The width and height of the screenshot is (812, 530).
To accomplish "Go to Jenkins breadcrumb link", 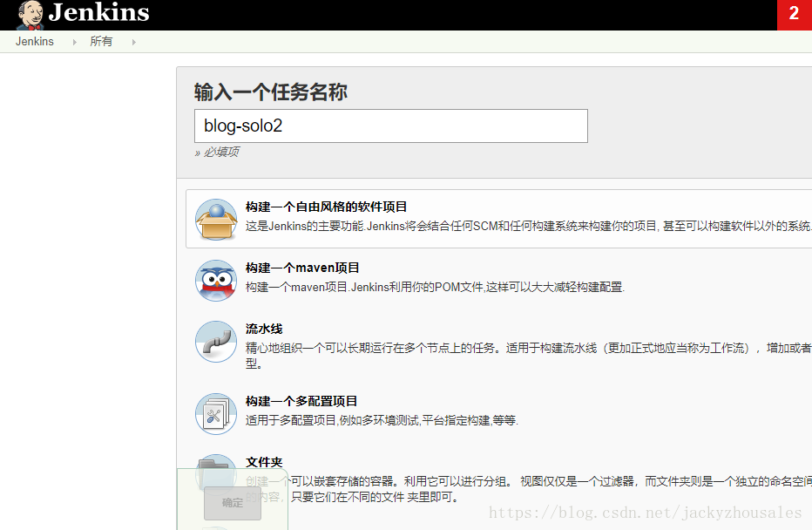I will coord(35,42).
